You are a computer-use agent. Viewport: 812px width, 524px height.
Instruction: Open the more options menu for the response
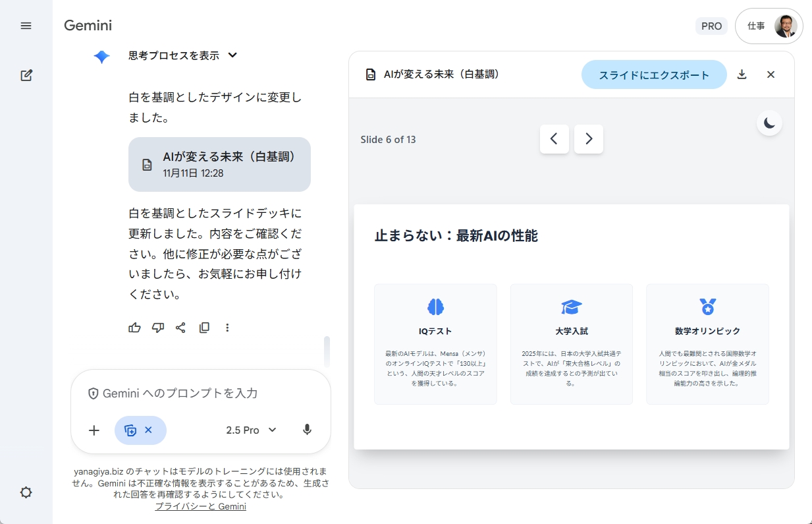(227, 328)
